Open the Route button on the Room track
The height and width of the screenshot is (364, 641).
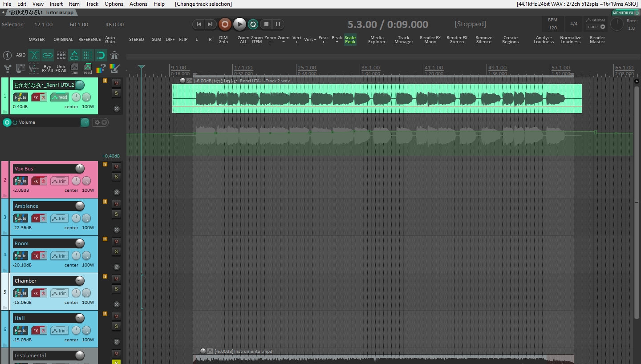pyautogui.click(x=20, y=256)
